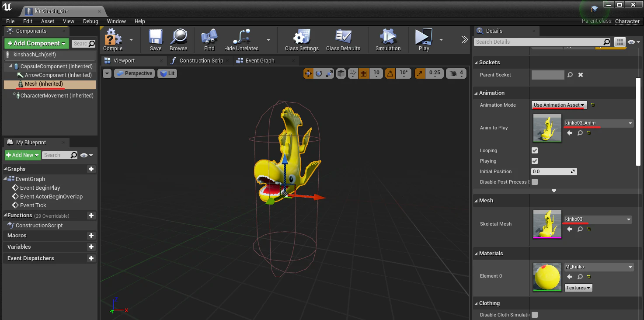The height and width of the screenshot is (320, 644).
Task: Cycle the transform coordinate system icon
Action: tap(341, 73)
